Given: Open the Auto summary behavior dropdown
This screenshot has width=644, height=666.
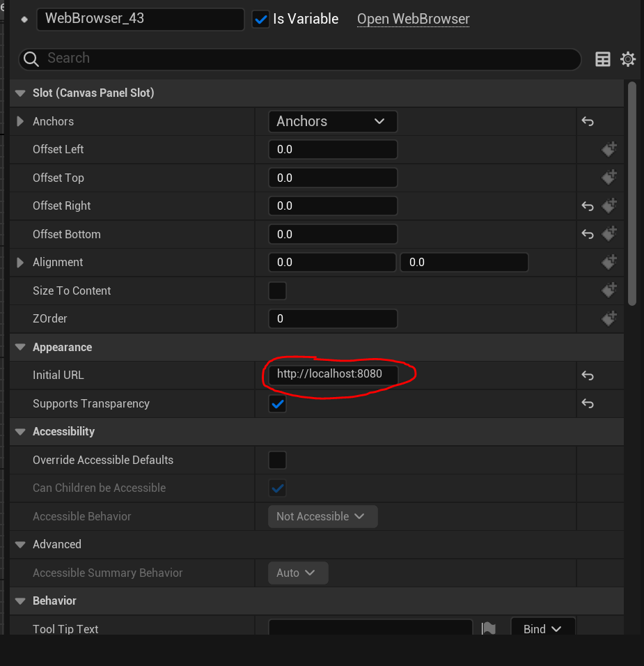Looking at the screenshot, I should coord(298,573).
